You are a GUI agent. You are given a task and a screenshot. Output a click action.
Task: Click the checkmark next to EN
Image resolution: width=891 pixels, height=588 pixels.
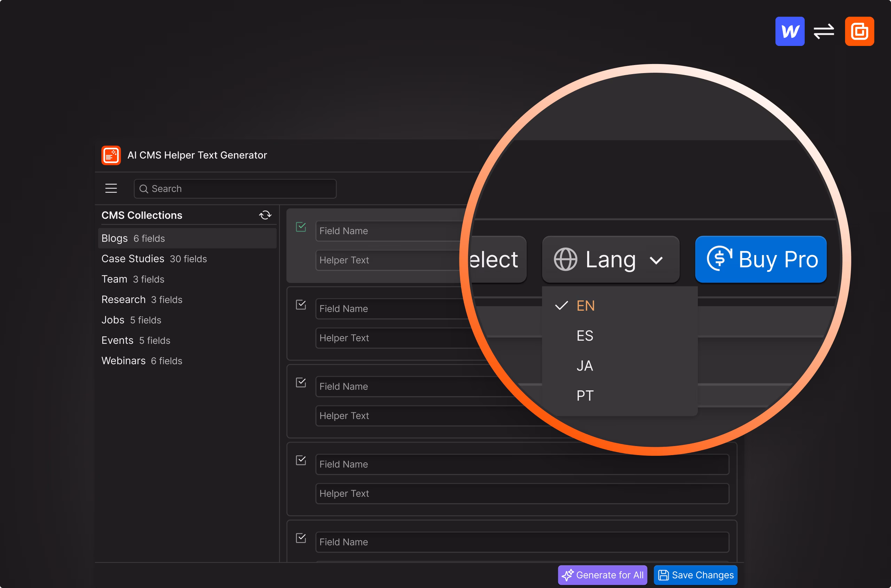pyautogui.click(x=561, y=305)
